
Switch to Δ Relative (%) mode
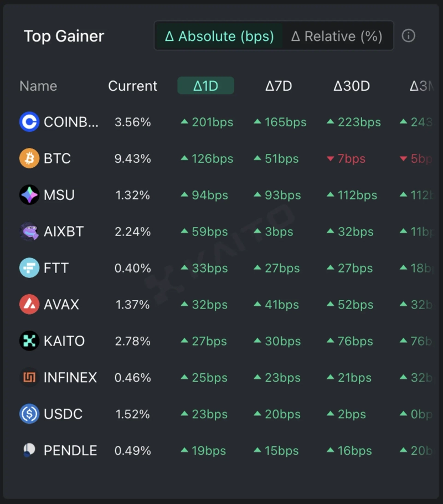point(337,37)
